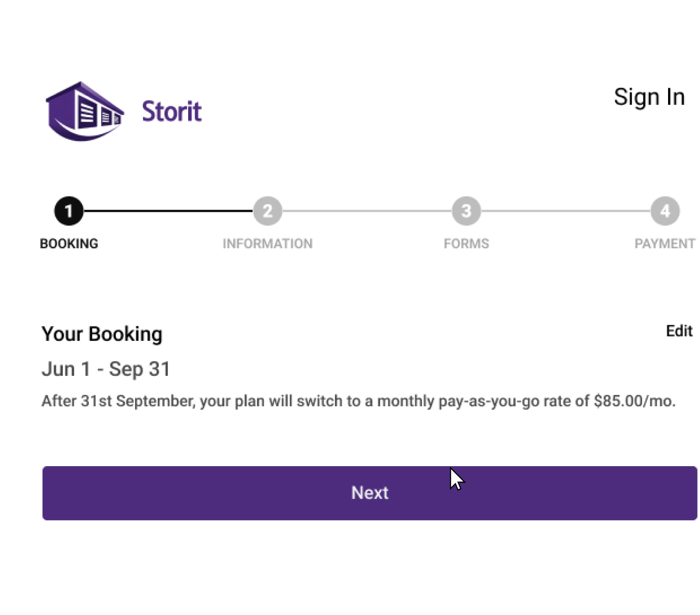This screenshot has width=700, height=615.
Task: Click the Jun 1 - Sep 31 date range
Action: [106, 368]
